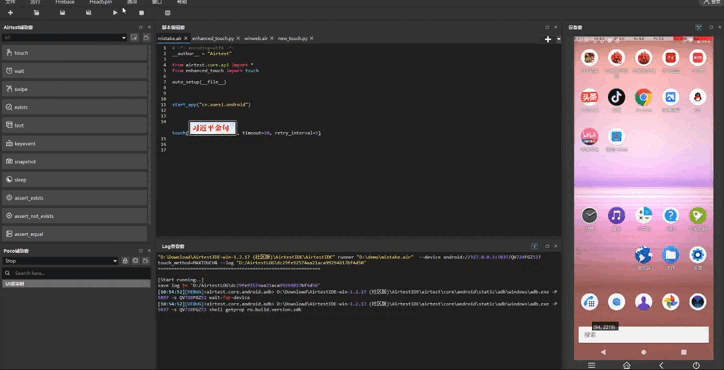Viewport: 724px width, 370px height.
Task: Tap the blue question-mark help app on device
Action: click(670, 215)
